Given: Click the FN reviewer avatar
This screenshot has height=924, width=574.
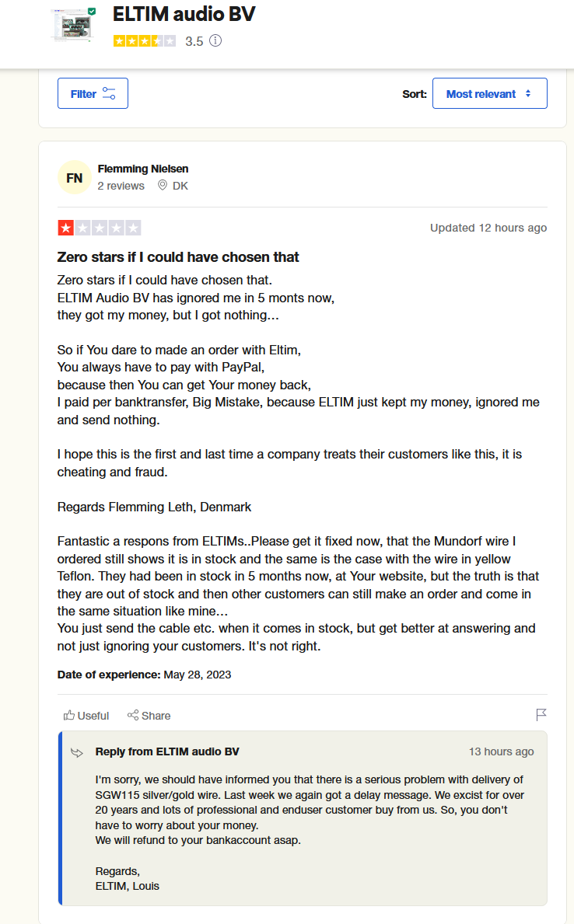Looking at the screenshot, I should click(75, 177).
